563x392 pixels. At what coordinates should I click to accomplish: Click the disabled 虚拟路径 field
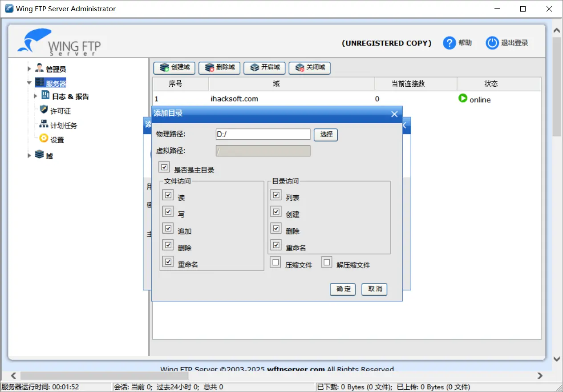[x=263, y=151]
